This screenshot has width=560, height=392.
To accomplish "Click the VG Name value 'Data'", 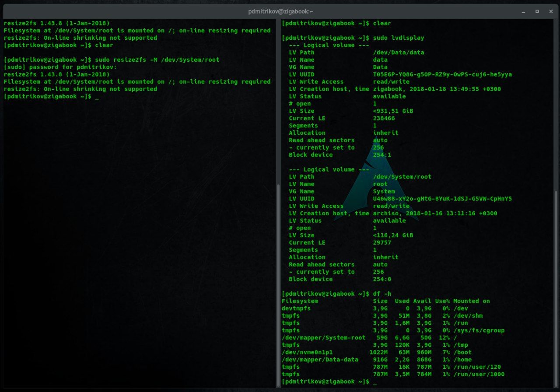I will (x=380, y=67).
